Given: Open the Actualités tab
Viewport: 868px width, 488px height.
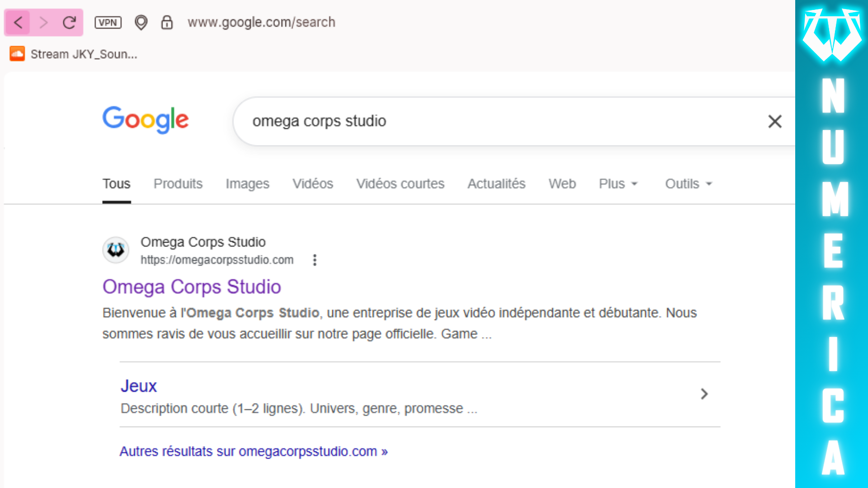Looking at the screenshot, I should (x=496, y=184).
